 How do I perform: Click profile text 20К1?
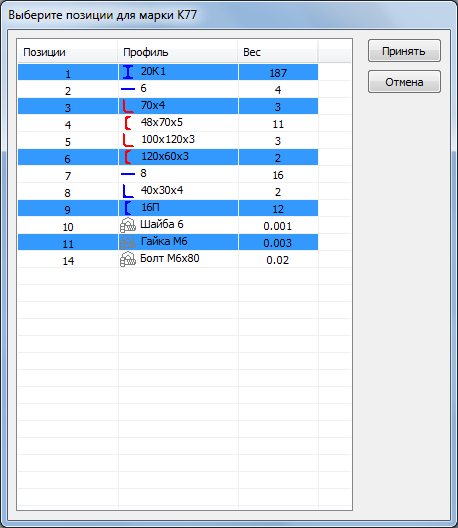point(153,71)
